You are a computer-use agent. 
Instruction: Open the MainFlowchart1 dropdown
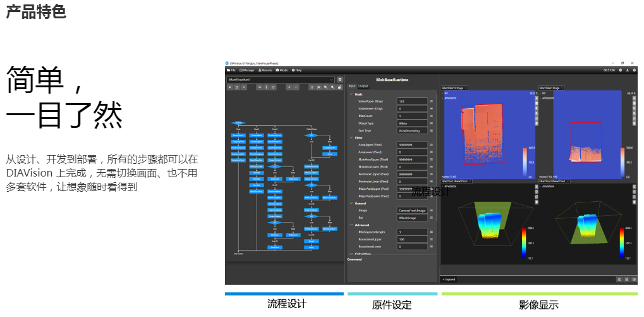tap(280, 80)
